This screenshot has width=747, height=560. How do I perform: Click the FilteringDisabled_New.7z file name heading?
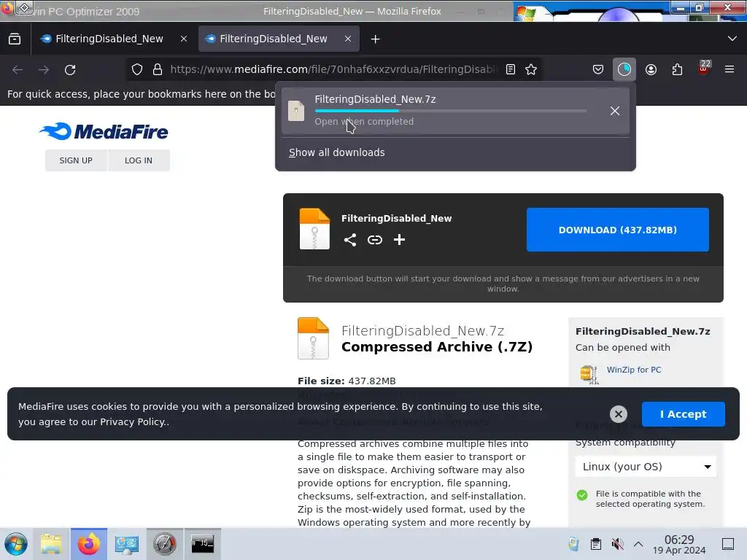[x=422, y=330]
